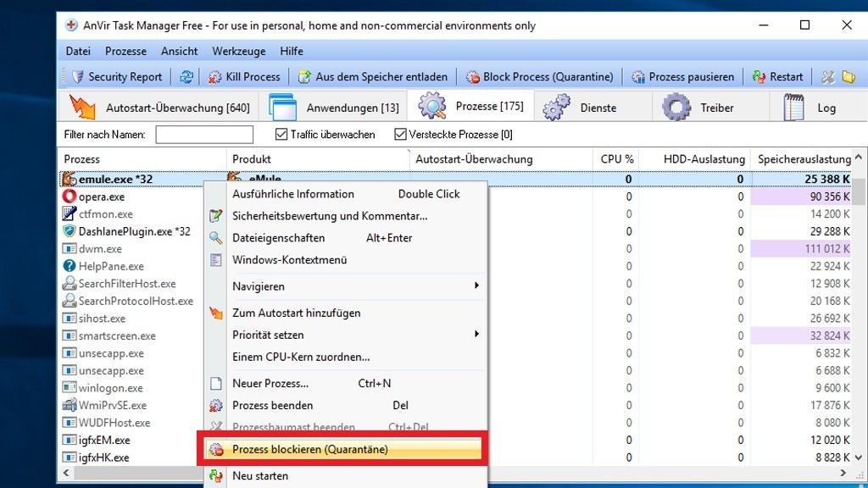This screenshot has width=868, height=488.
Task: Click Prozess blockieren (Quarantäne)
Action: (344, 449)
